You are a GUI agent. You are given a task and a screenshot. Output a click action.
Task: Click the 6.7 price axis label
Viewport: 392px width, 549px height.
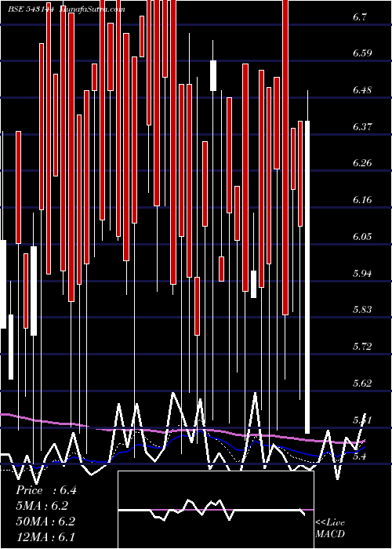point(360,17)
